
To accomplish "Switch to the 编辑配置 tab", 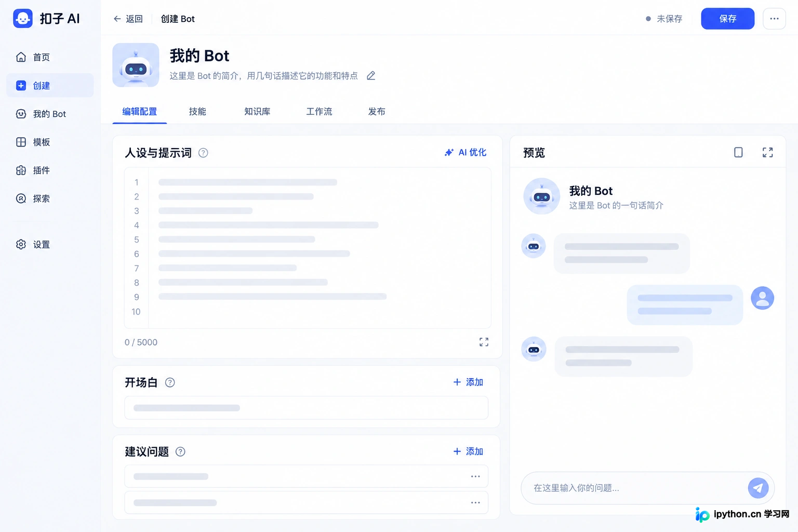I will click(140, 112).
